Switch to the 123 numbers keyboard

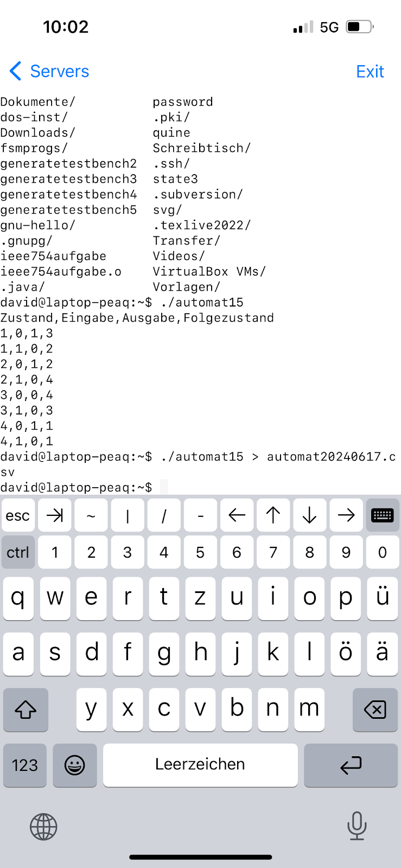25,765
